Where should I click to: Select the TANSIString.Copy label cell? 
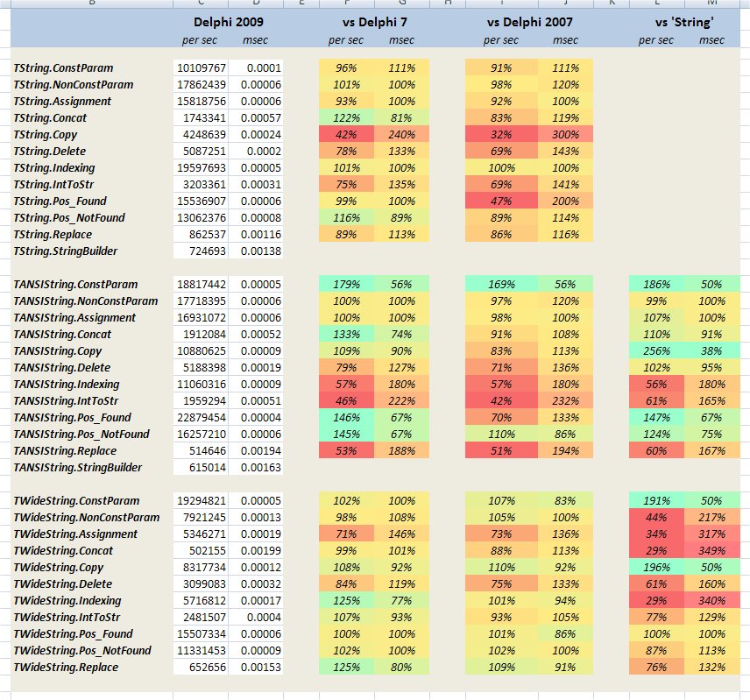click(x=58, y=351)
